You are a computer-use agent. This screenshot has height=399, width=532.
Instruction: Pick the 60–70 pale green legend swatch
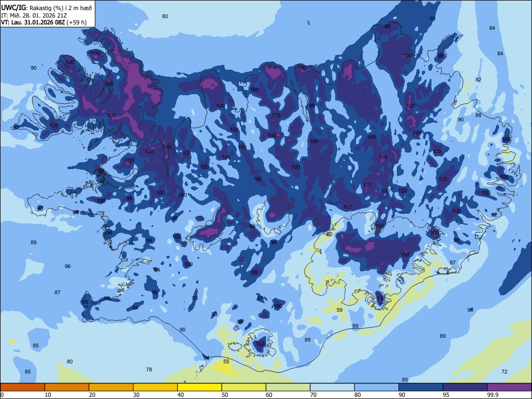coord(288,387)
